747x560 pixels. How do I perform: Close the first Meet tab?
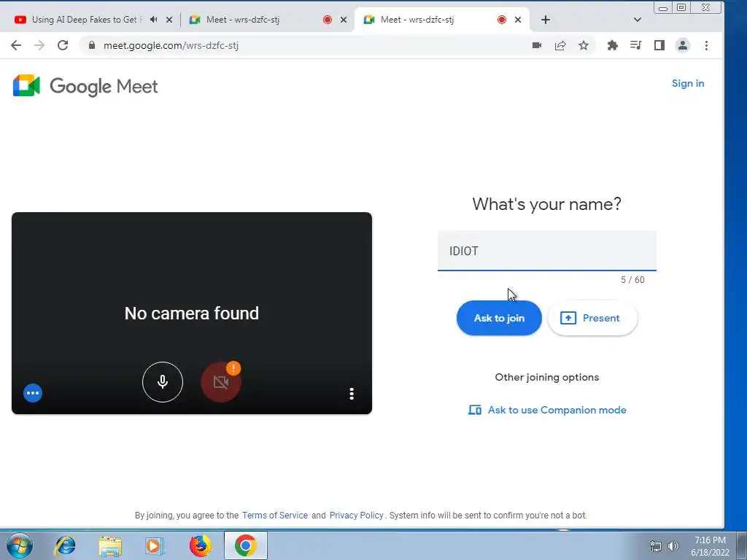tap(344, 20)
